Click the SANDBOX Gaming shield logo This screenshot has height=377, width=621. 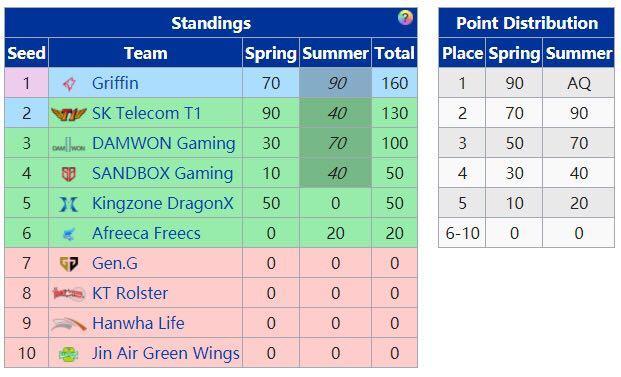point(69,174)
